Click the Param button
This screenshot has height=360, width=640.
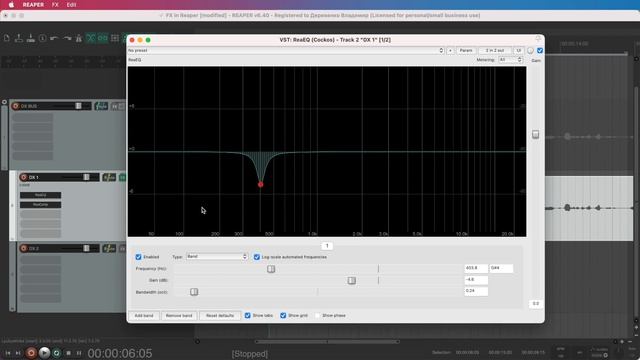[x=466, y=51]
